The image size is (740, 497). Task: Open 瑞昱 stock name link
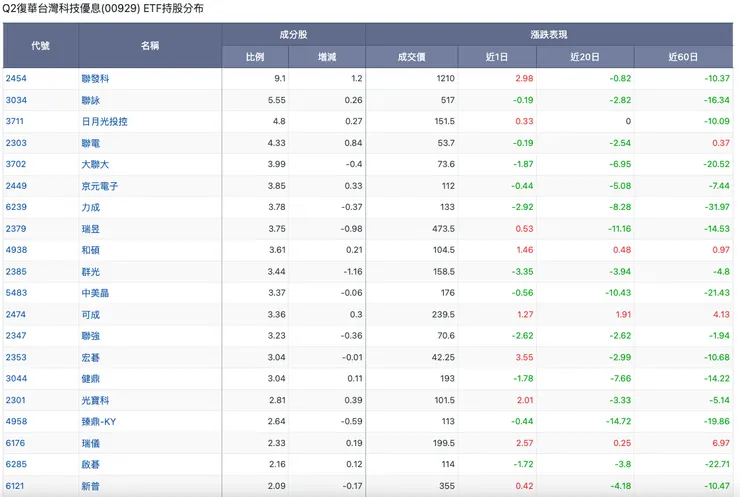point(91,229)
